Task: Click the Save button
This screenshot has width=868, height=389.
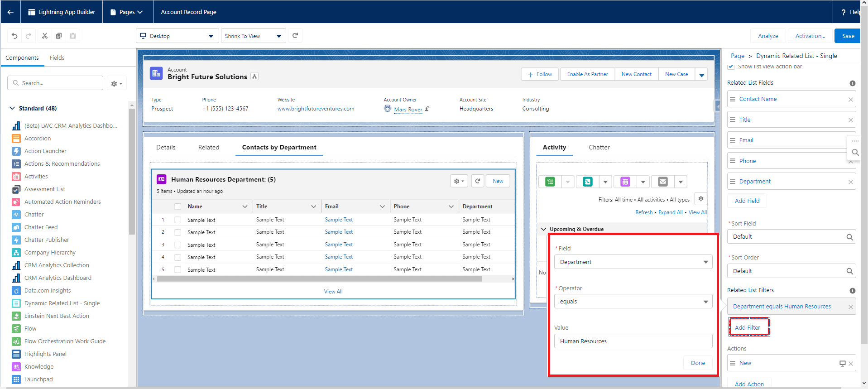Action: [848, 36]
